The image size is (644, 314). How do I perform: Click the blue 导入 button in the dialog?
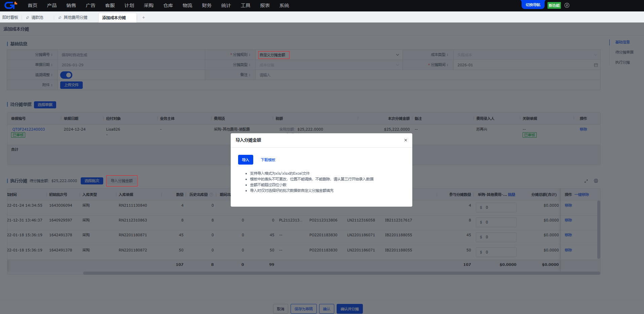[245, 160]
